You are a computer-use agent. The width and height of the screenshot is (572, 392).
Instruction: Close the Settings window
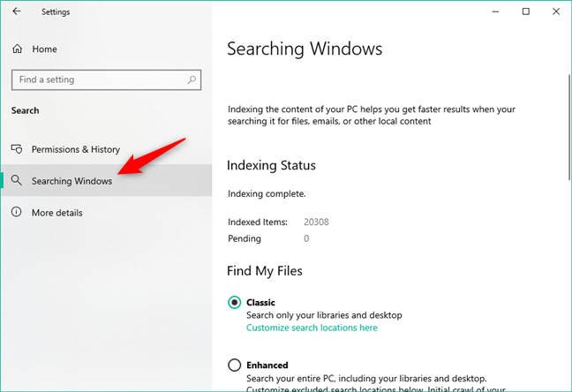coord(556,11)
